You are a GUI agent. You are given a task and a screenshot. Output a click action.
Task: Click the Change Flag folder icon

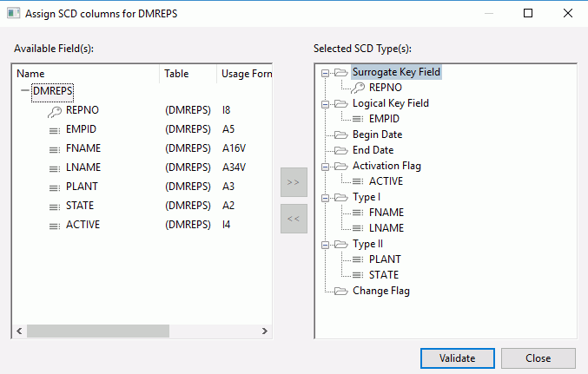coord(340,292)
